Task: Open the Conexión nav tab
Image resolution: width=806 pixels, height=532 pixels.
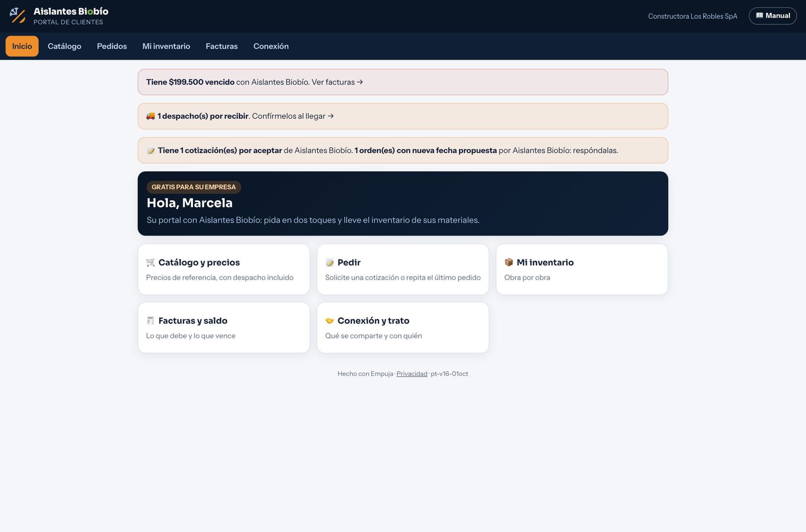Action: pyautogui.click(x=271, y=46)
